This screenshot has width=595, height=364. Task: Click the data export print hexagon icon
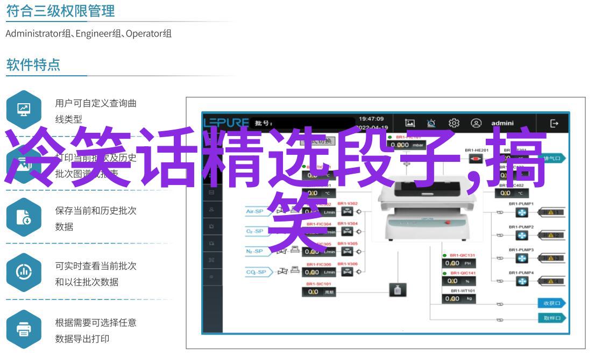coord(24,329)
